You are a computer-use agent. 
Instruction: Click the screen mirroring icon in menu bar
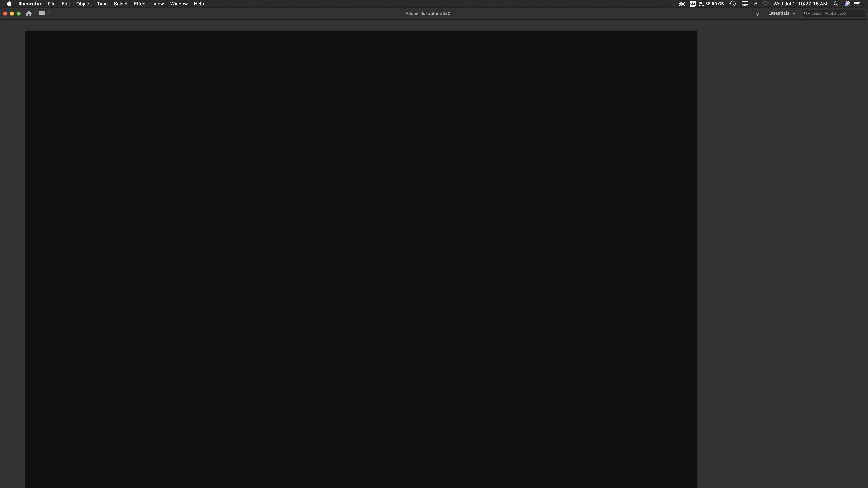(x=745, y=4)
